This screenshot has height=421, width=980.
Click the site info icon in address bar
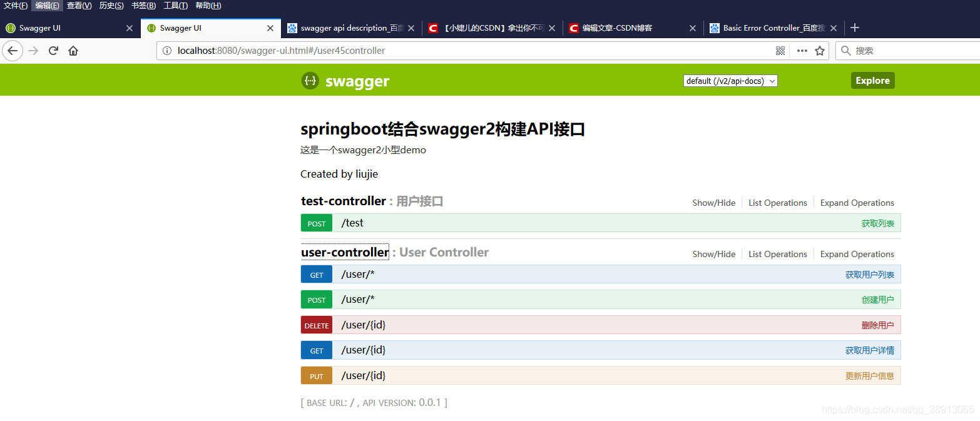click(x=167, y=51)
